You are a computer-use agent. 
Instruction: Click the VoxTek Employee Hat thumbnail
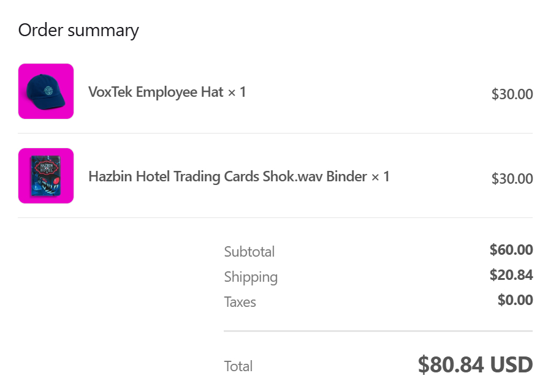46,91
